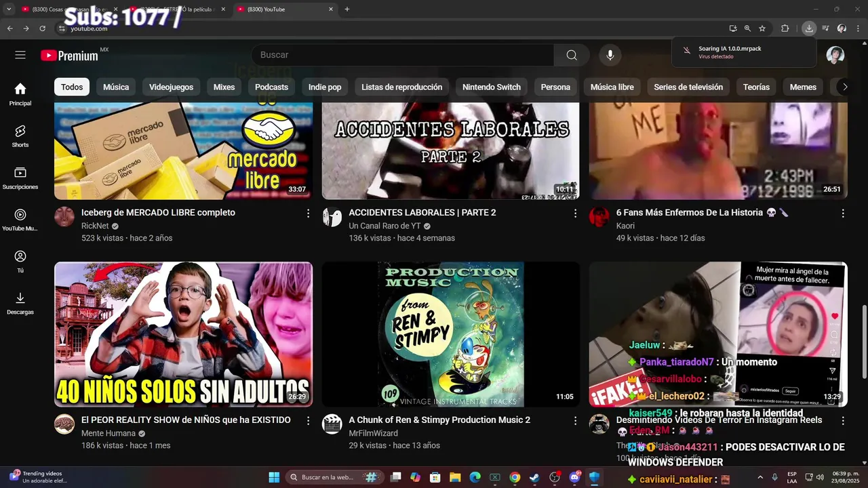
Task: Open Suscripciones in the sidebar
Action: coord(20,178)
